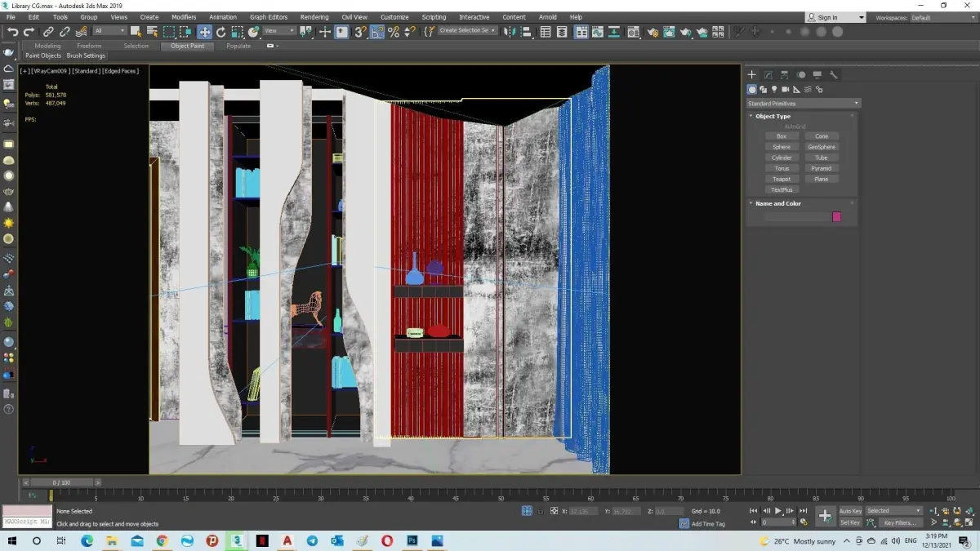Toggle the Auto Key mode

pos(850,511)
